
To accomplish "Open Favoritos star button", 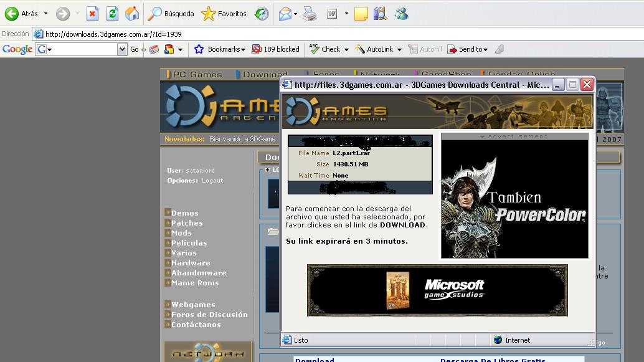I will tap(224, 14).
